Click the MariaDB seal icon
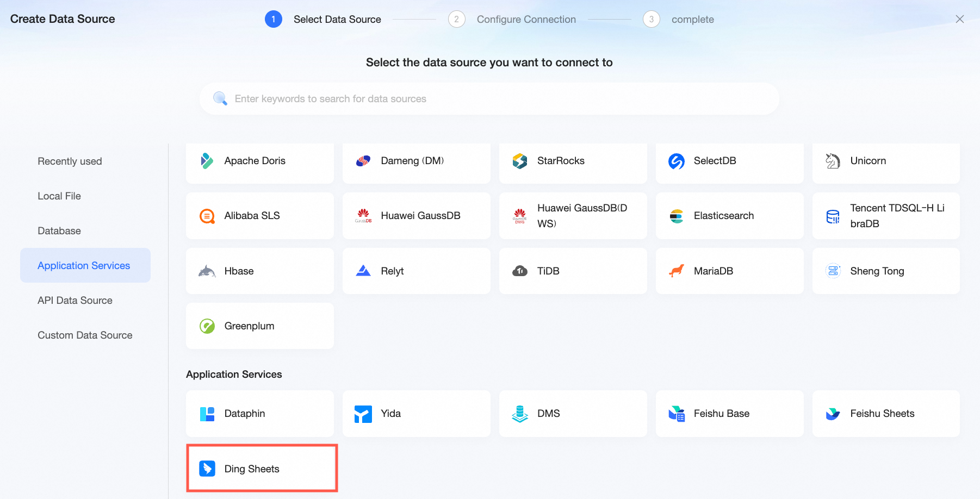 tap(677, 271)
